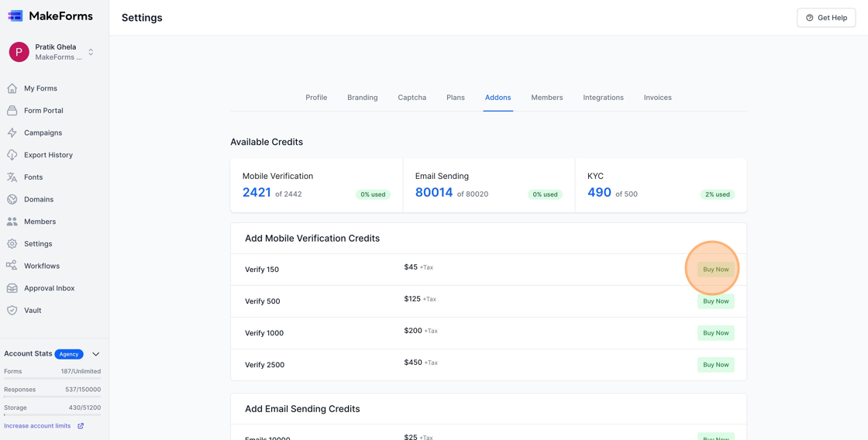Select the Campaigns lightning bolt icon

12,132
